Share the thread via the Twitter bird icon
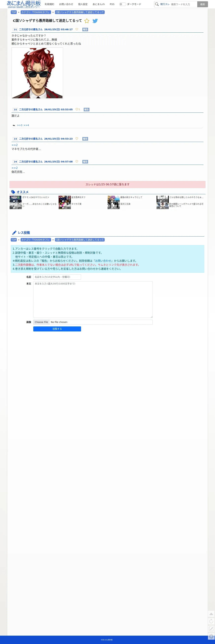 (x=95, y=21)
